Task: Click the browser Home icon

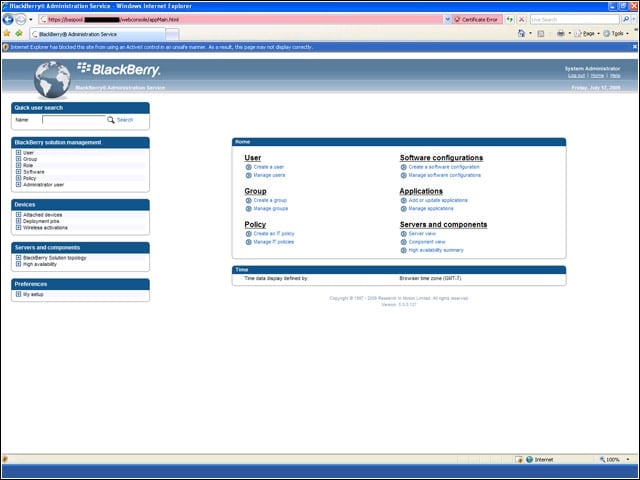Action: [522, 33]
